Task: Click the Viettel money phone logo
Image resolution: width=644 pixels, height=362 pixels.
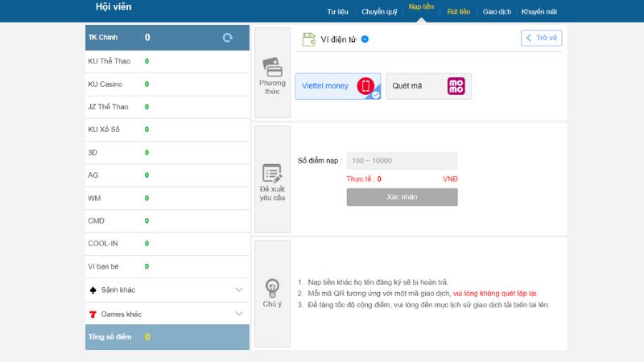Action: coord(366,86)
